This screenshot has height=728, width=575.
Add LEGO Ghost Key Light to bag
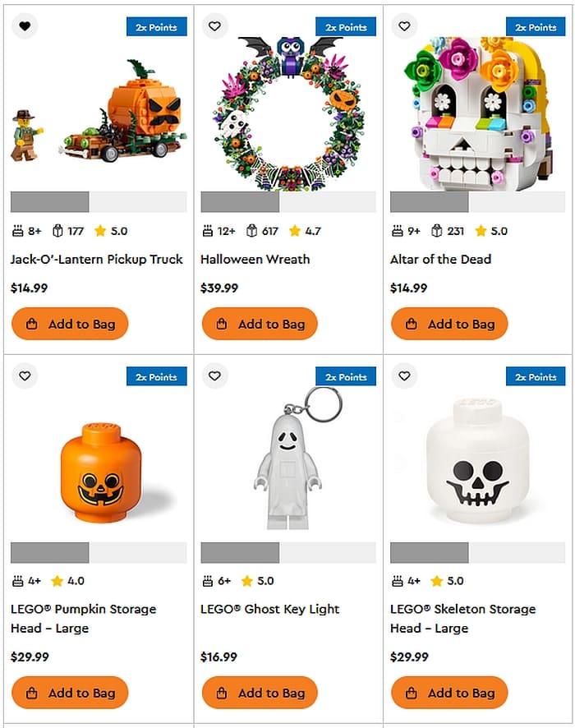(x=260, y=693)
